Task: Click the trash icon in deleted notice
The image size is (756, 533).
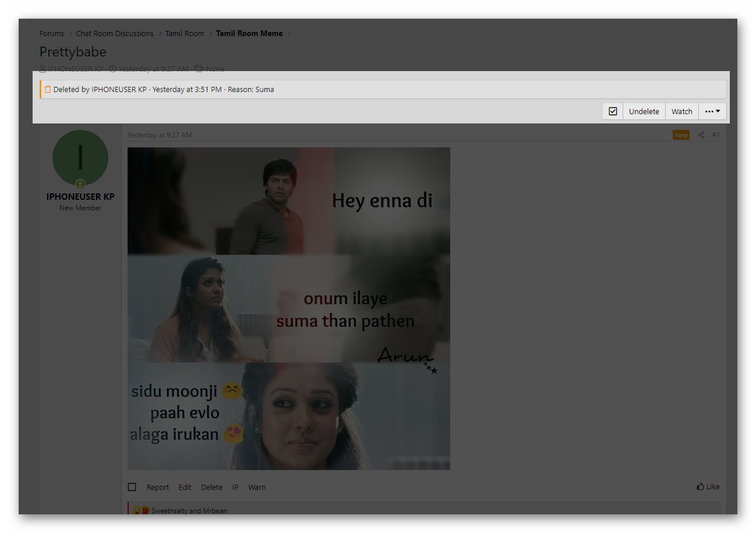Action: pos(48,89)
